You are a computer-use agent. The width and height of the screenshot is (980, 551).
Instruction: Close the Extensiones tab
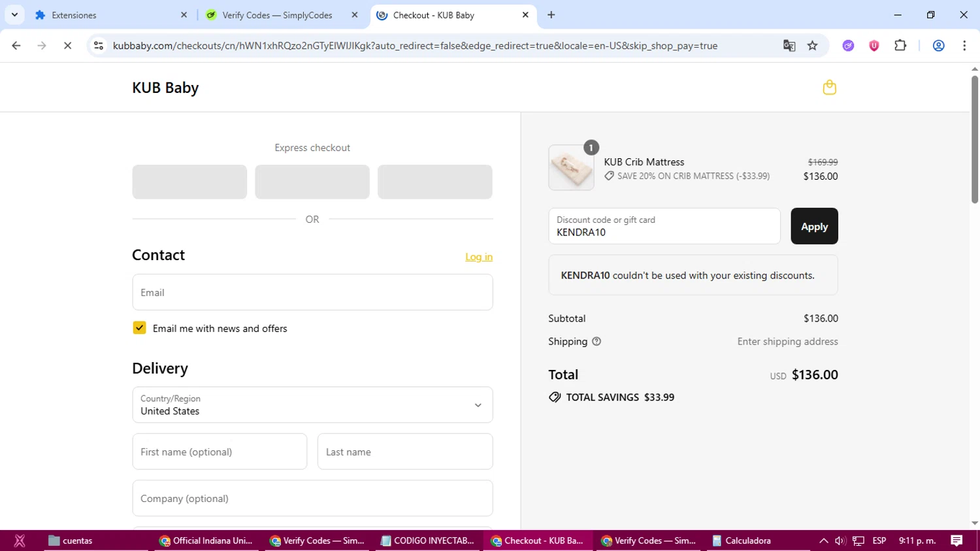184,15
